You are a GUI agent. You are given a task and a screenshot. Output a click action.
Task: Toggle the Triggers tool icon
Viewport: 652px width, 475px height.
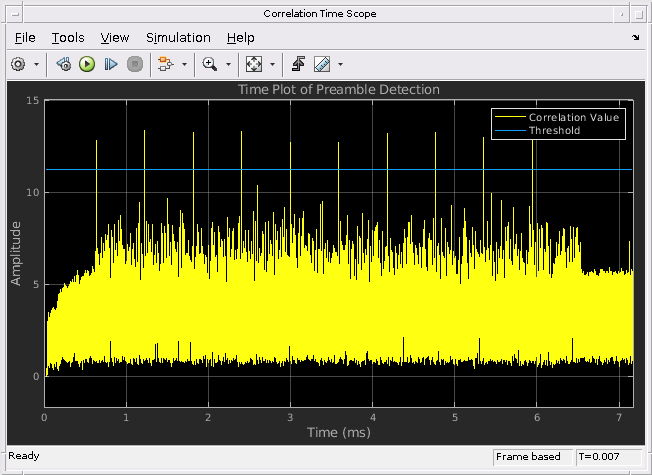tap(298, 64)
